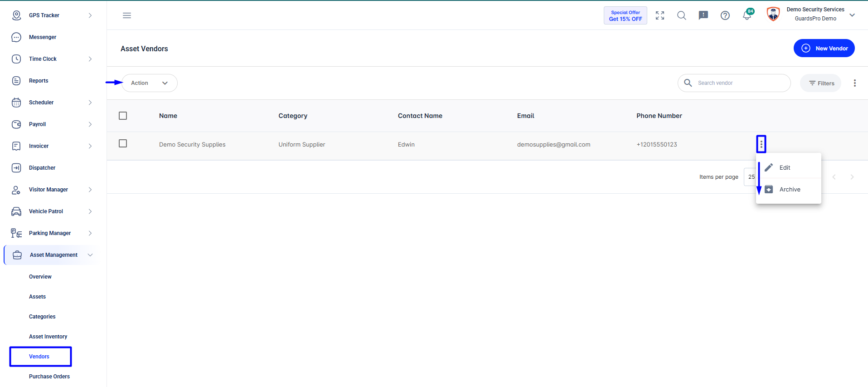Check the select-all checkbox in header

pyautogui.click(x=123, y=116)
